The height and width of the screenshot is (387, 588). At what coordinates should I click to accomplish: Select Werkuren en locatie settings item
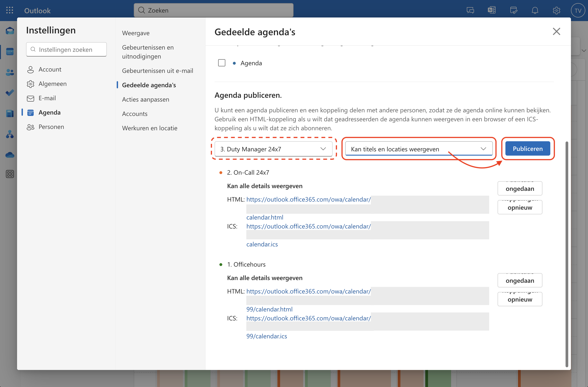point(149,128)
